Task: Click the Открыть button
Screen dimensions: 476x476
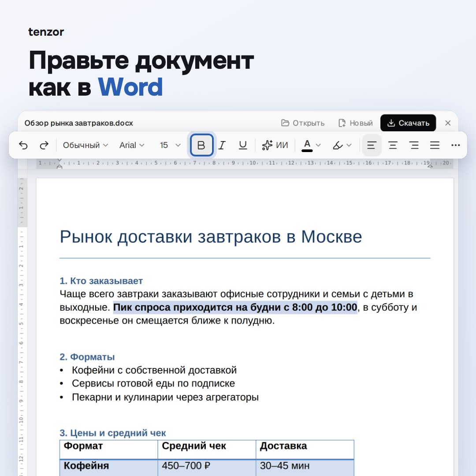Action: 303,123
